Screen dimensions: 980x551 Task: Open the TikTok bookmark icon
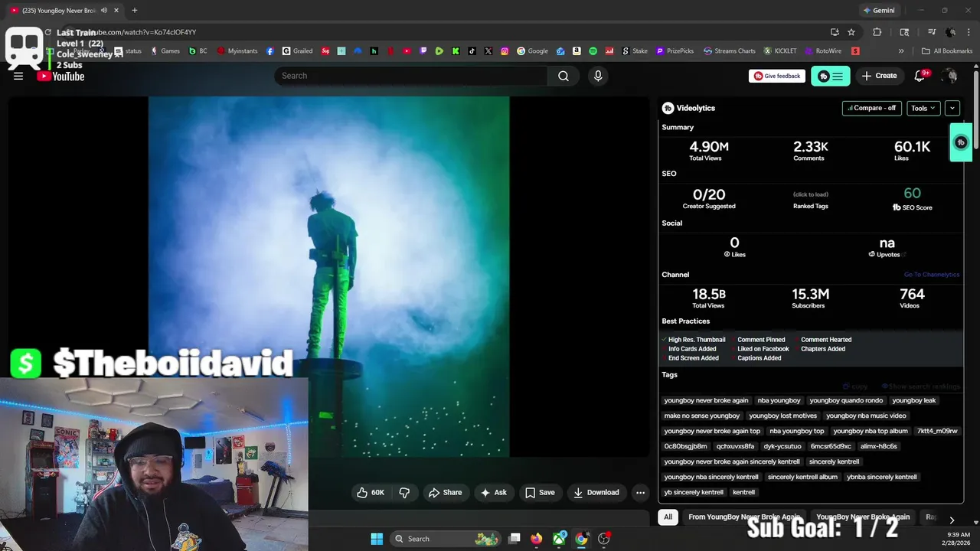coord(472,51)
